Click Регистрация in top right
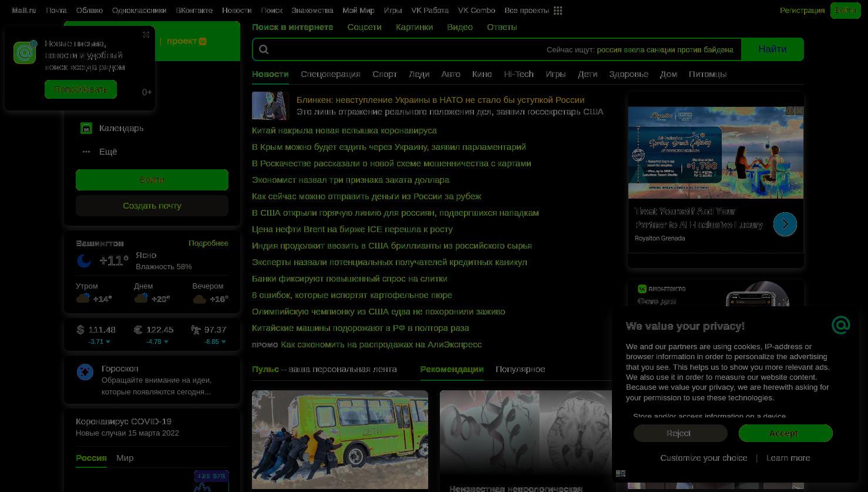 [802, 11]
